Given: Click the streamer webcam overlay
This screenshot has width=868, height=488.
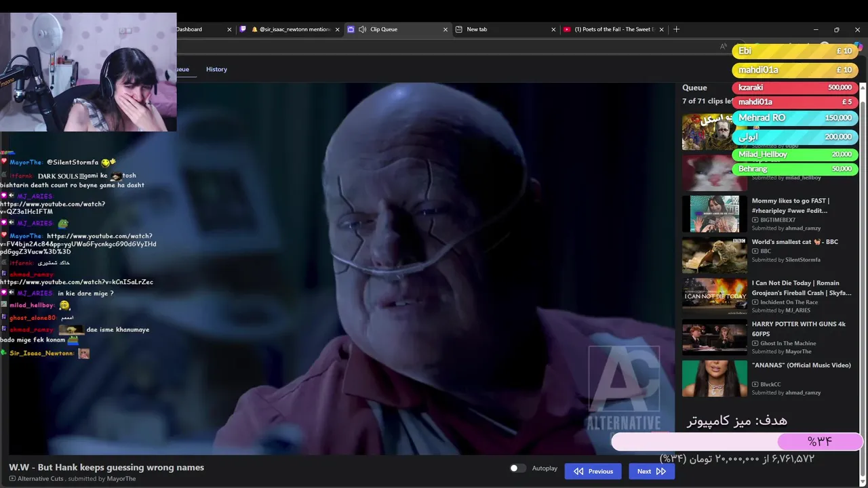Looking at the screenshot, I should click(x=88, y=72).
